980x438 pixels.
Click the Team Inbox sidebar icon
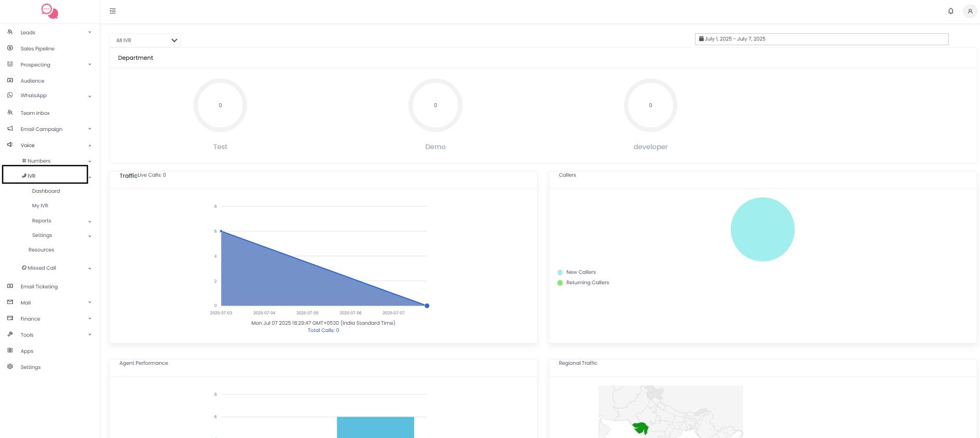click(x=10, y=113)
